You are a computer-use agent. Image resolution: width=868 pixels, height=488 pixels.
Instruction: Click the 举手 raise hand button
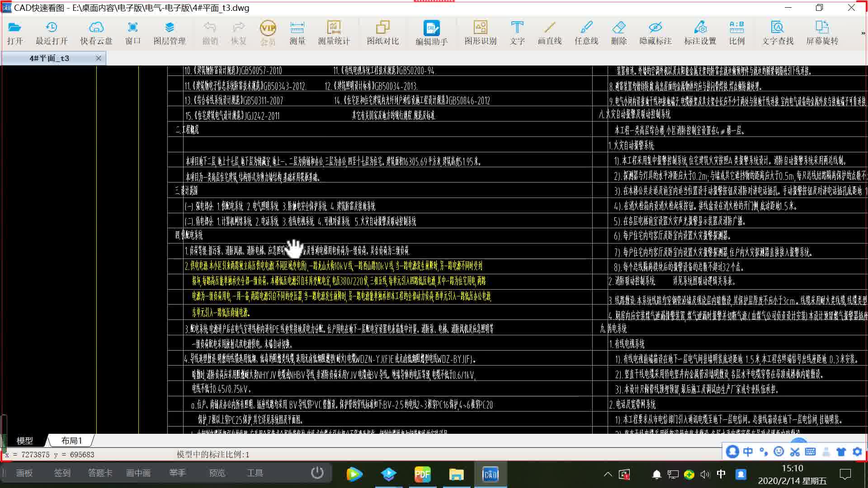click(177, 473)
